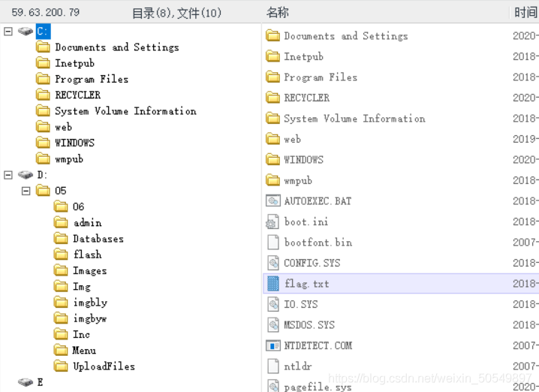
Task: Select the D: drive icon in tree
Action: (26, 175)
